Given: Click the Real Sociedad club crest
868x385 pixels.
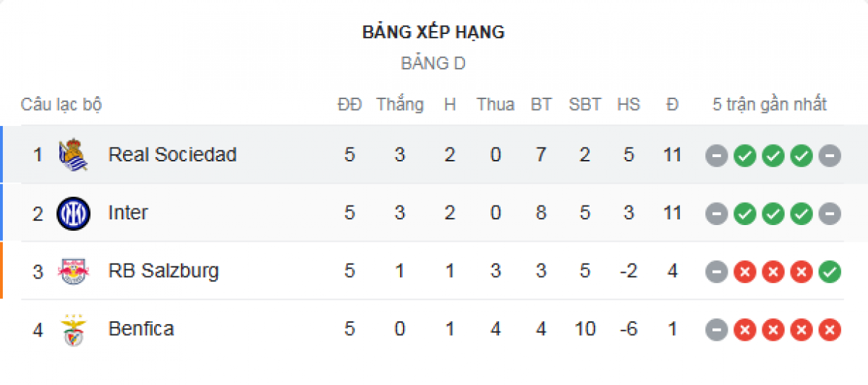Looking at the screenshot, I should click(x=73, y=155).
